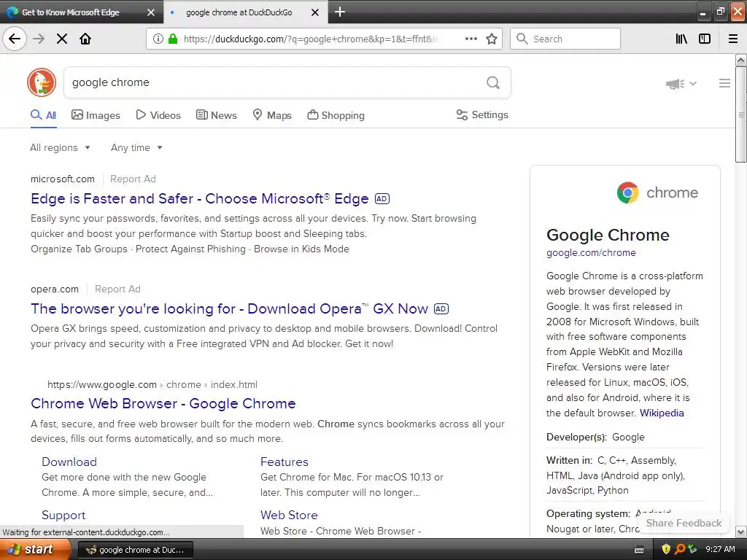Open the Features sitelink
The width and height of the screenshot is (747, 560).
click(285, 462)
